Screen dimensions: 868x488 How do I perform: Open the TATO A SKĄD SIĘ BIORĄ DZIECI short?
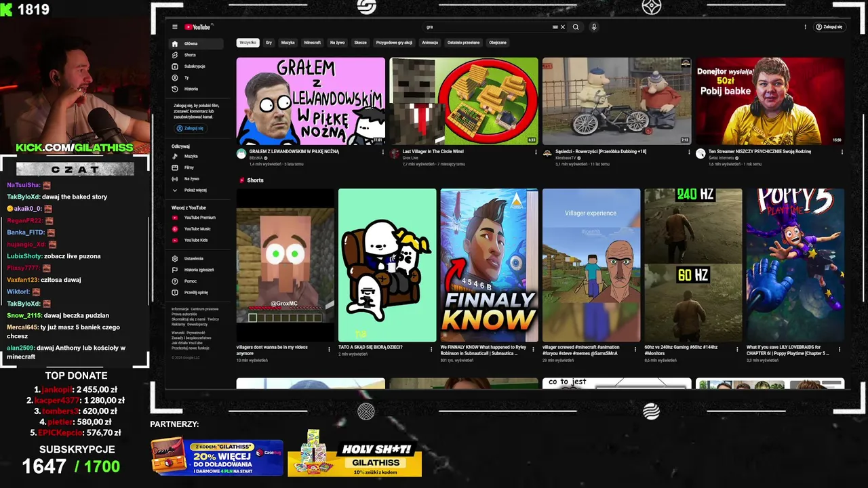tap(387, 265)
